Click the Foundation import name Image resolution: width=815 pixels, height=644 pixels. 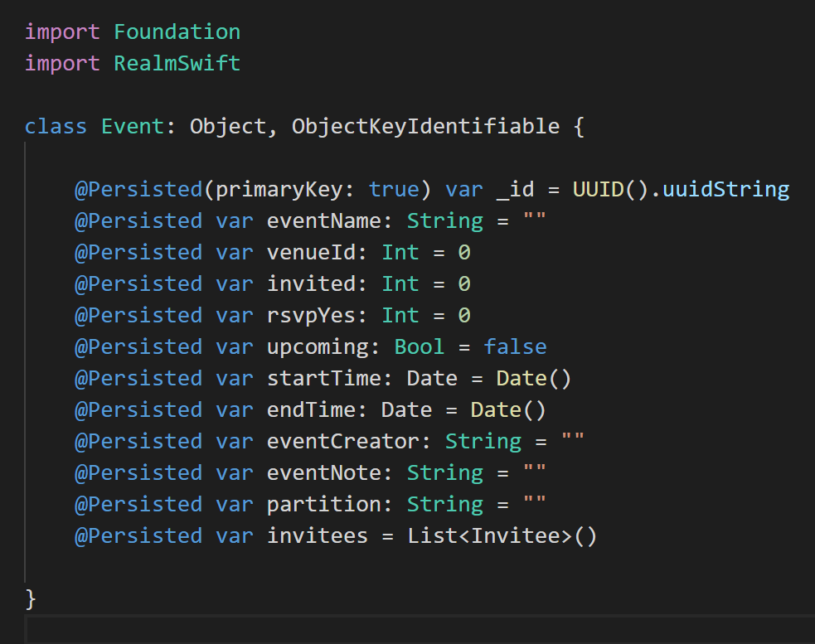click(x=177, y=32)
